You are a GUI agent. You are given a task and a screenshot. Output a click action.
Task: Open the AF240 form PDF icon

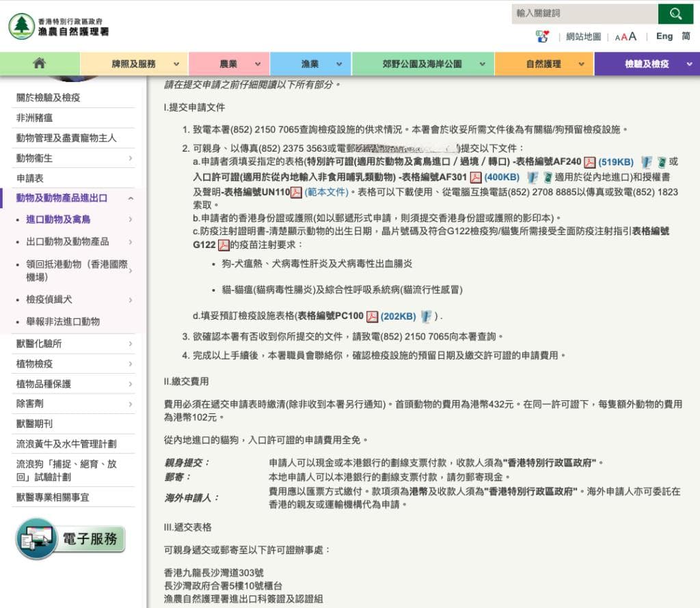(589, 163)
